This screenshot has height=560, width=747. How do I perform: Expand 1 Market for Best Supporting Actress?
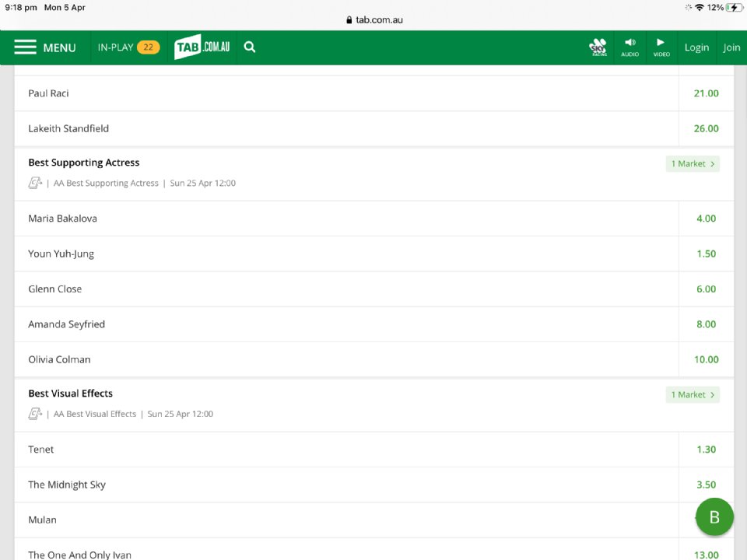click(693, 164)
